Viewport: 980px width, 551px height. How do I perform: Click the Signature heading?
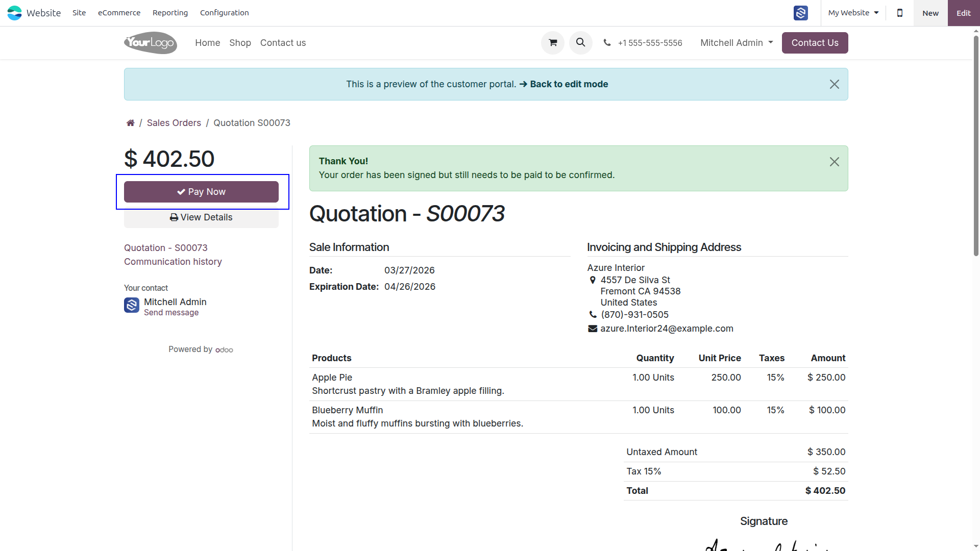coord(764,521)
